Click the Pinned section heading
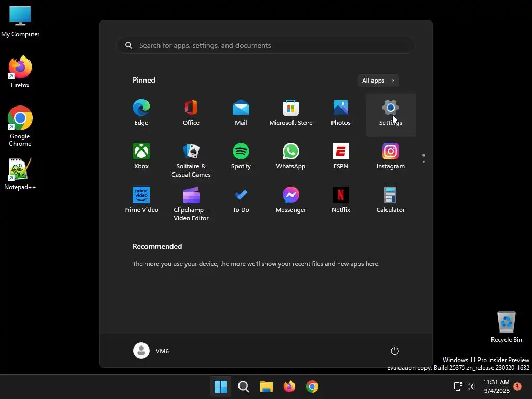The image size is (532, 399). [144, 80]
